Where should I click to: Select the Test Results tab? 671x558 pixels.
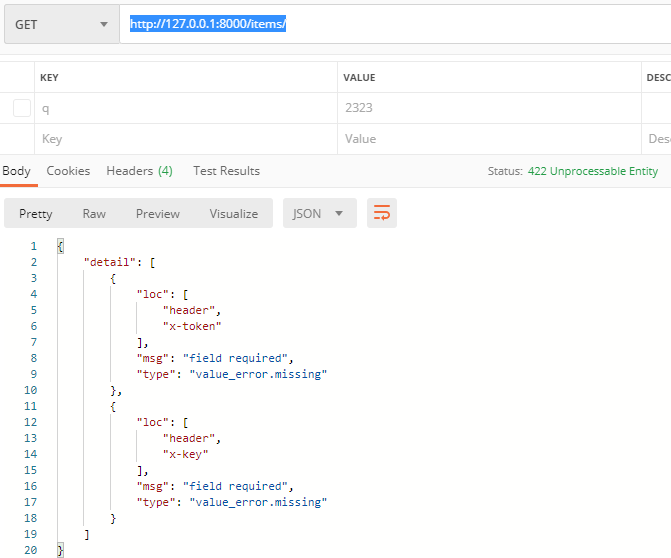pyautogui.click(x=226, y=171)
